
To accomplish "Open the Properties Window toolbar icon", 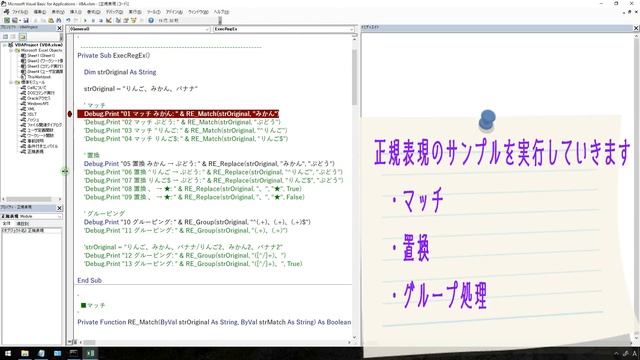I will click(x=126, y=20).
